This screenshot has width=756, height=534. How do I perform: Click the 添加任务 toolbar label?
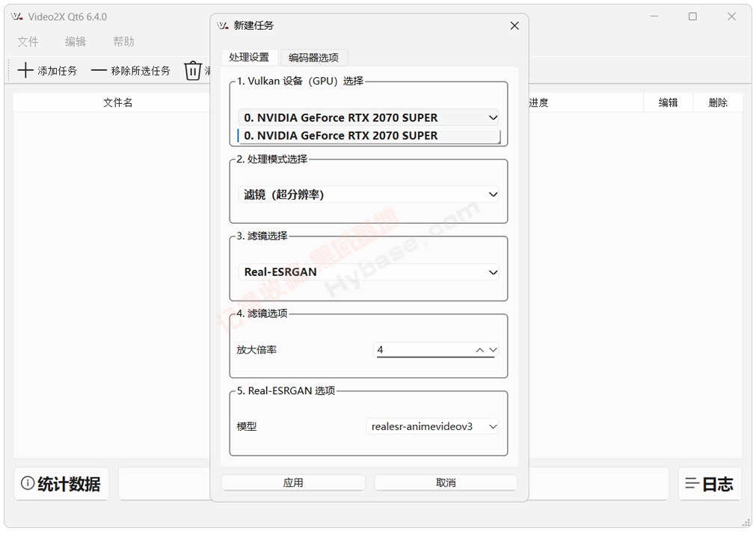(58, 71)
